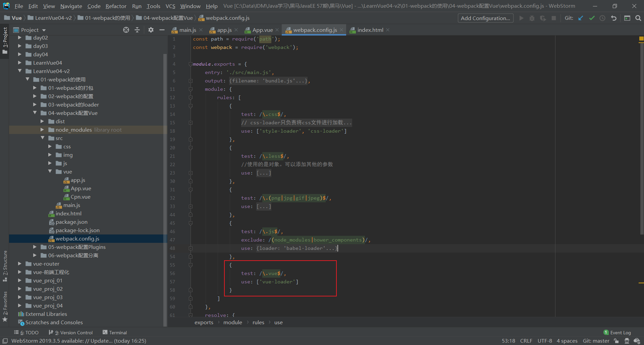Expand the day02 folder
Image resolution: width=644 pixels, height=345 pixels.
pyautogui.click(x=19, y=38)
